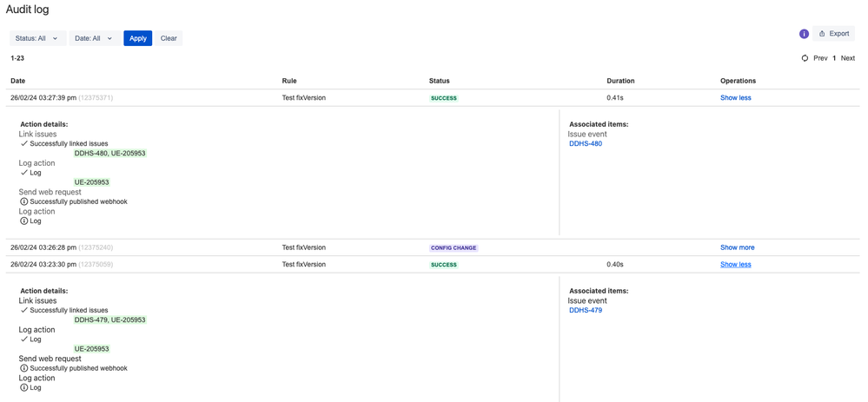Click the 1-23 results count
Image resolution: width=868 pixels, height=402 pixels.
(17, 57)
